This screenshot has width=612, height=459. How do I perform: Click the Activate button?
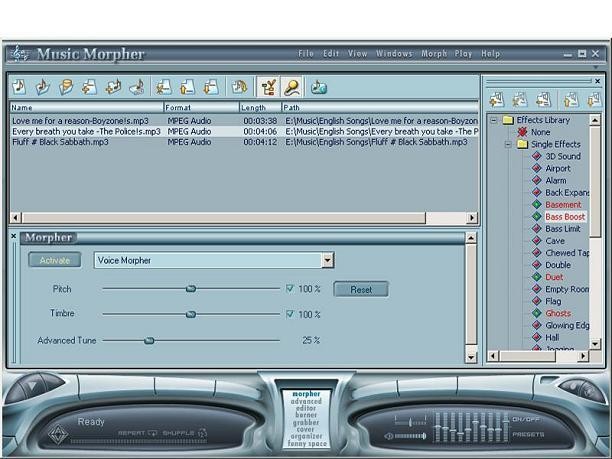coord(55,260)
